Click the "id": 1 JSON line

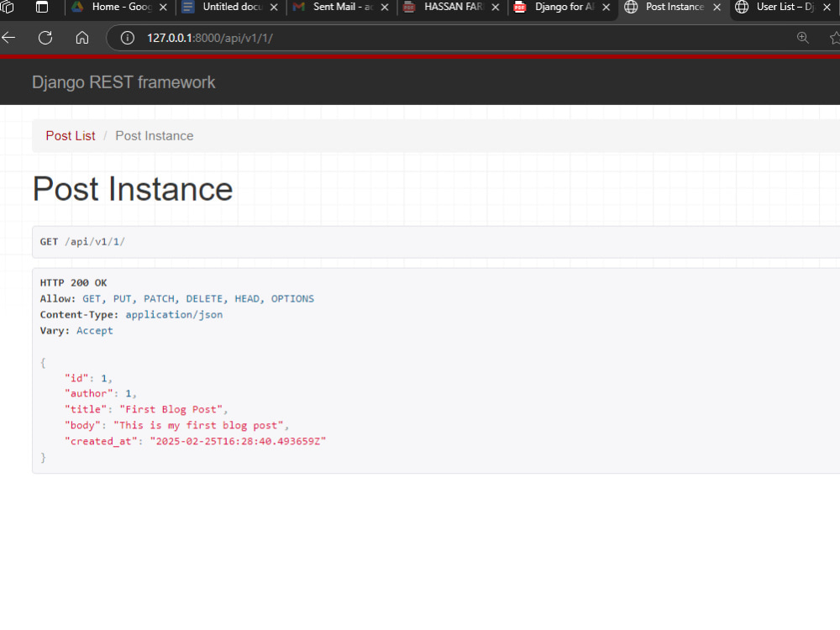pyautogui.click(x=88, y=378)
